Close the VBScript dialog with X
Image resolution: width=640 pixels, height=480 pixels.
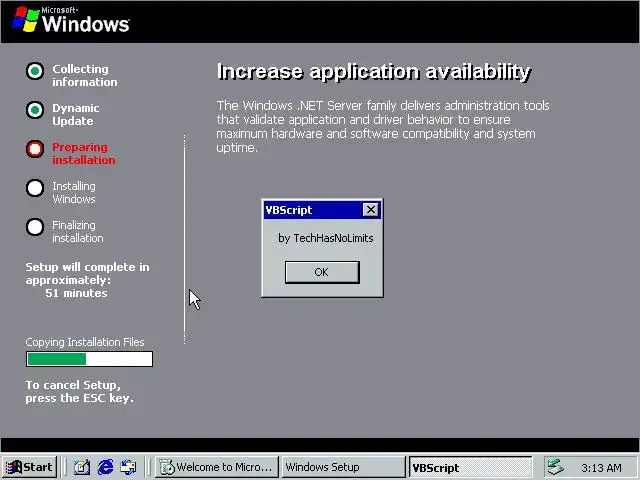(371, 210)
